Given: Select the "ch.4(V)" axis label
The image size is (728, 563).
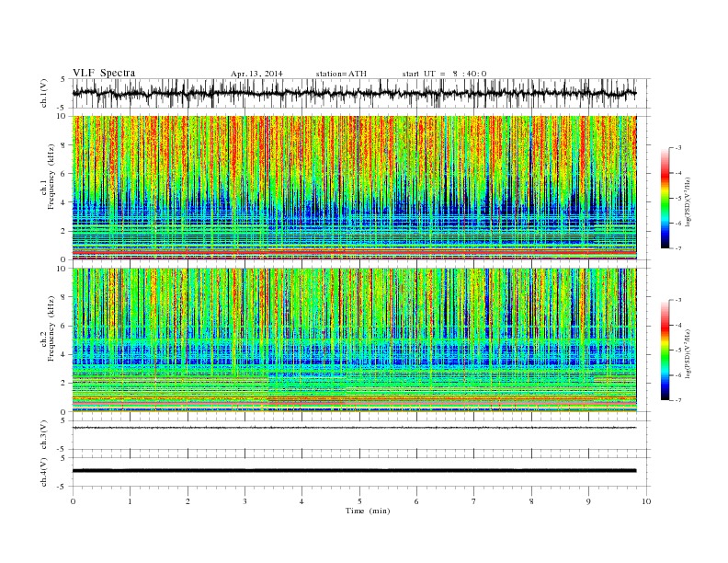Looking at the screenshot, I should point(44,473).
